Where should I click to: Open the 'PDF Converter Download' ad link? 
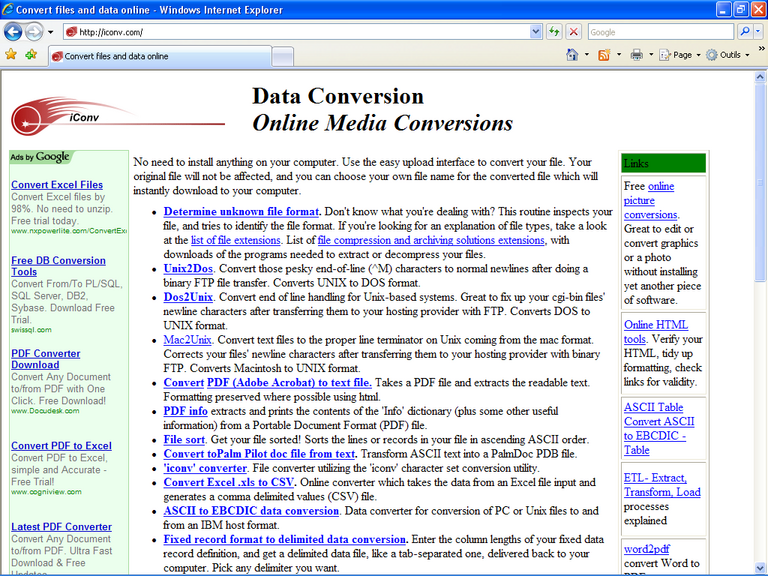46,359
